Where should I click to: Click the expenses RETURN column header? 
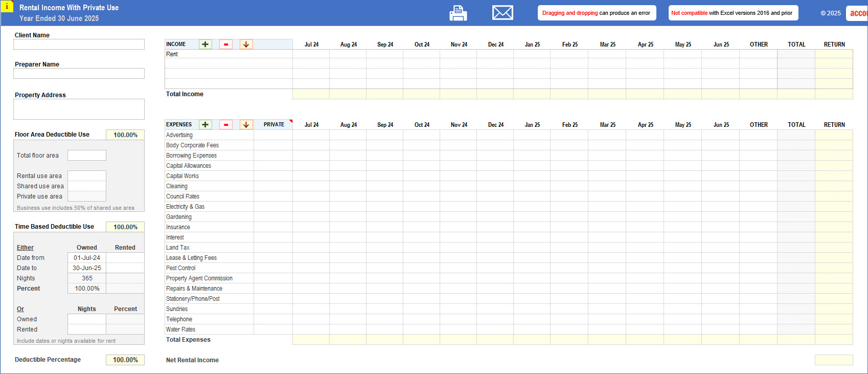834,125
